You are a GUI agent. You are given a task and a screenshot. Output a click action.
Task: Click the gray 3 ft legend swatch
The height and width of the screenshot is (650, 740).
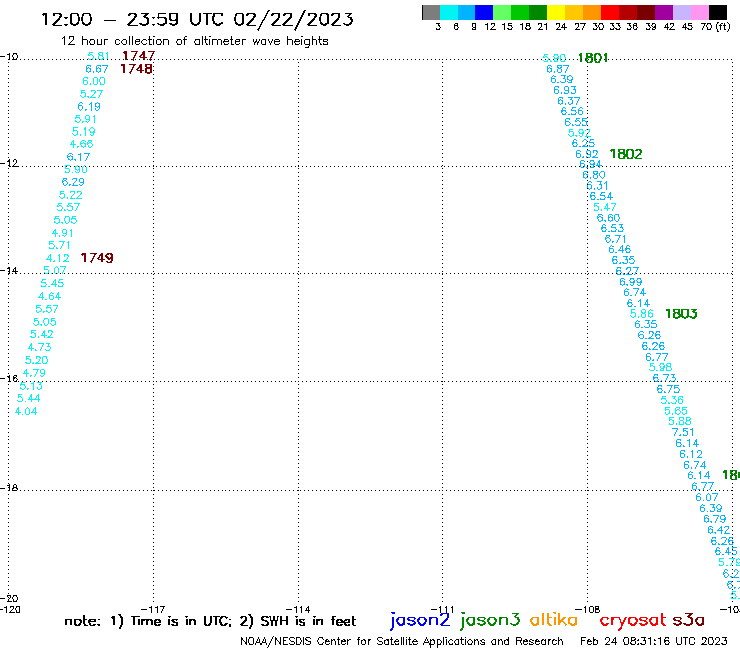tap(431, 12)
